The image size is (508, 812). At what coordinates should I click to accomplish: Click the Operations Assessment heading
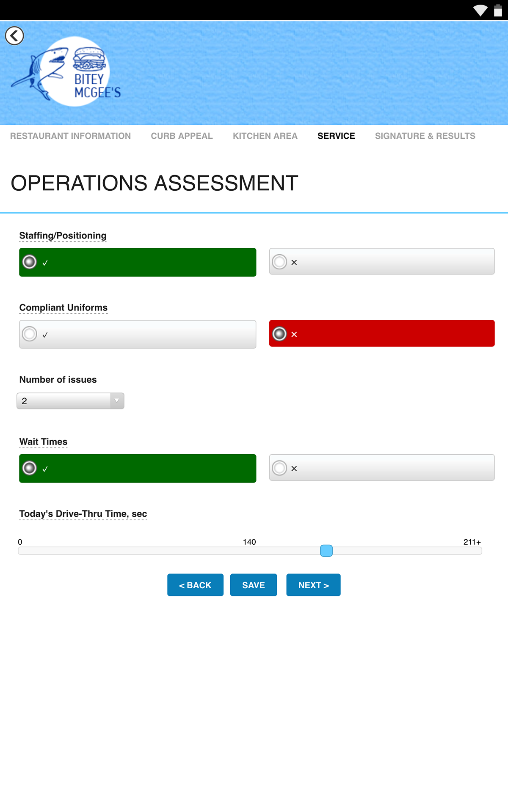click(x=155, y=183)
